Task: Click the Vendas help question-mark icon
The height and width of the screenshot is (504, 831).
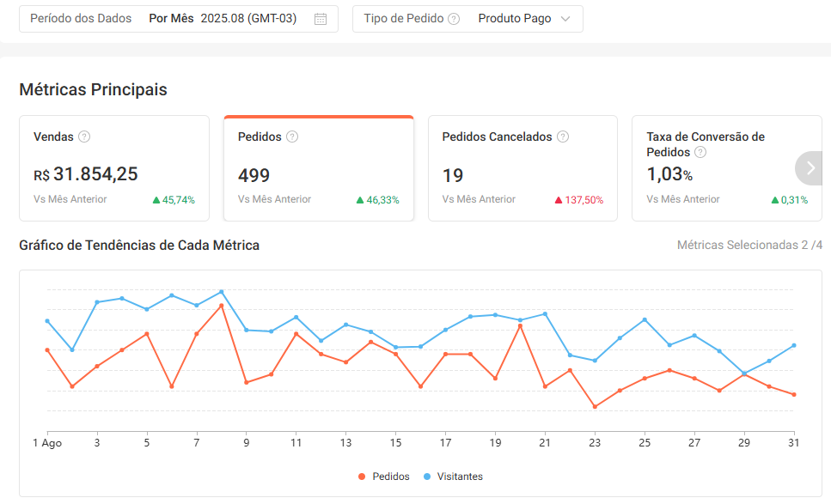Action: pos(84,137)
